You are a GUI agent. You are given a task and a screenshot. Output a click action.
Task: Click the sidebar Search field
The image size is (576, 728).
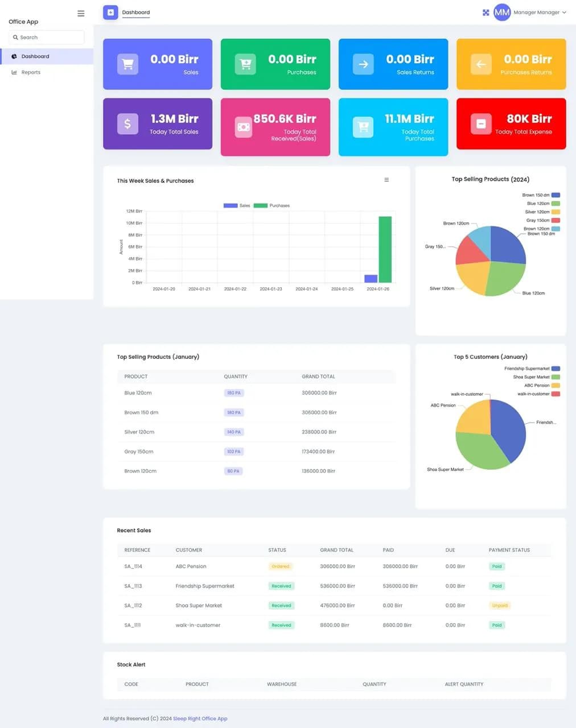pyautogui.click(x=47, y=38)
